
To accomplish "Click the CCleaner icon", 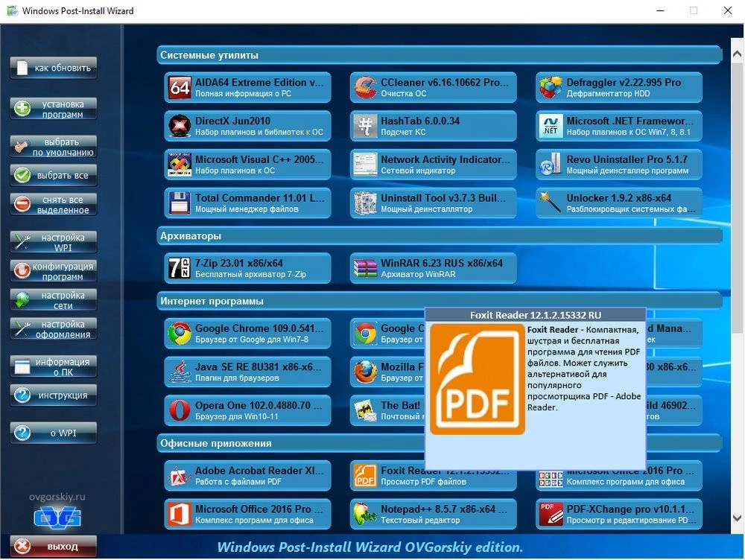I will (x=365, y=85).
